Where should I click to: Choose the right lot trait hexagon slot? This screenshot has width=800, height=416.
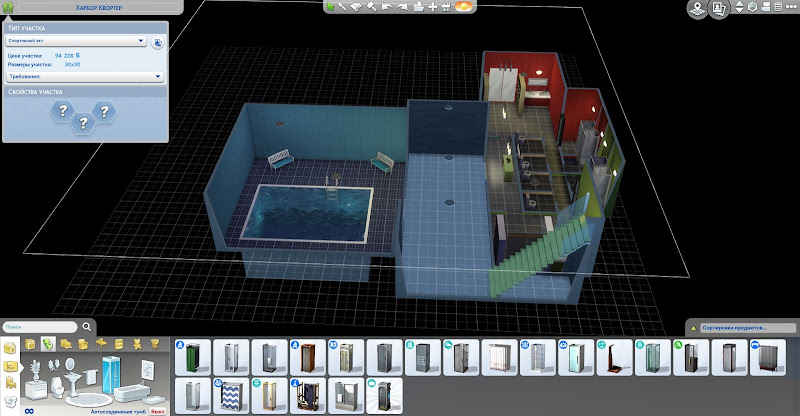tap(104, 111)
